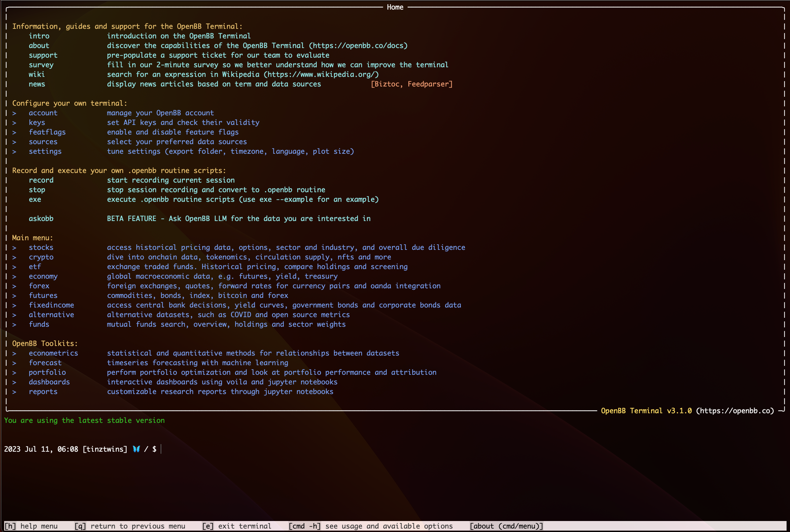This screenshot has height=532, width=790.
Task: Click the '[e] exit terminal' shortcut
Action: [x=237, y=526]
